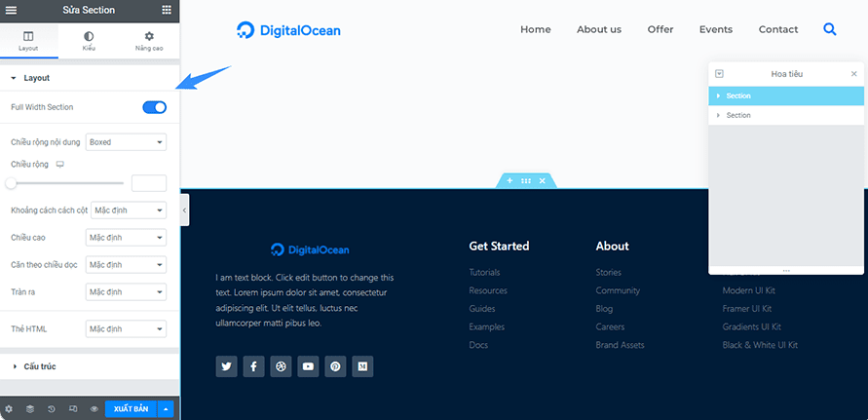Open the publish options arrow
This screenshot has height=420, width=868.
(166, 409)
